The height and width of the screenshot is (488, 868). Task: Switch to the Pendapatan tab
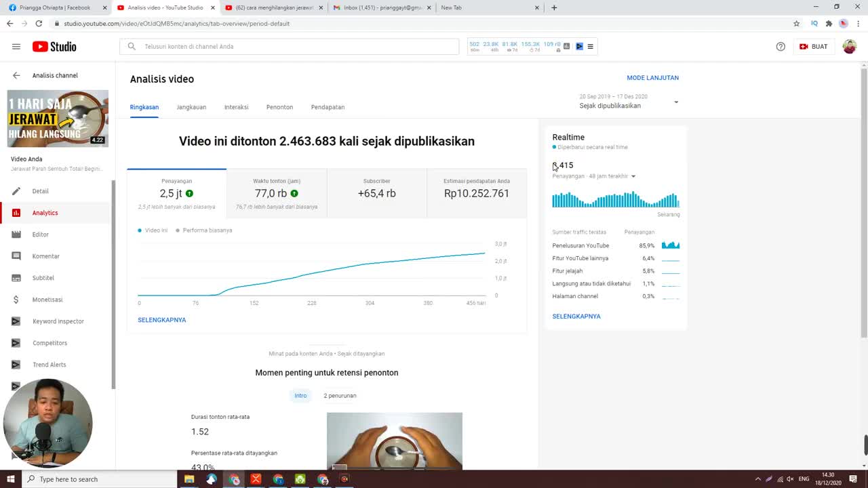point(328,107)
